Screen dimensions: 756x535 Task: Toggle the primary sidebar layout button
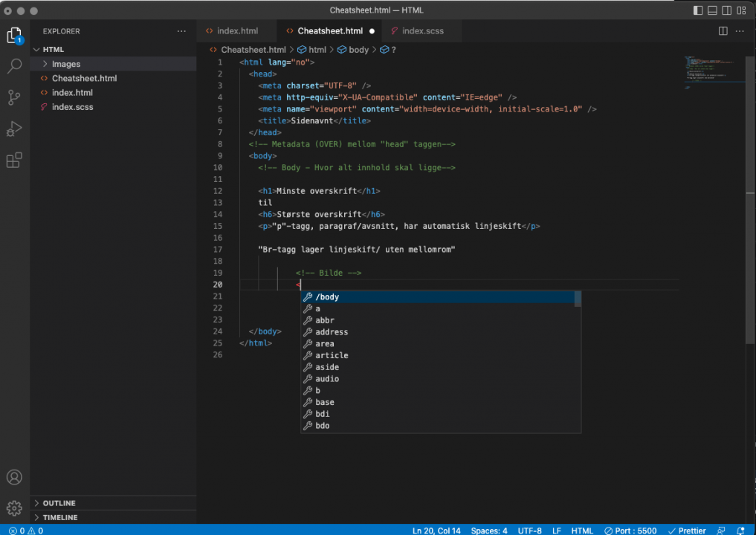click(698, 10)
